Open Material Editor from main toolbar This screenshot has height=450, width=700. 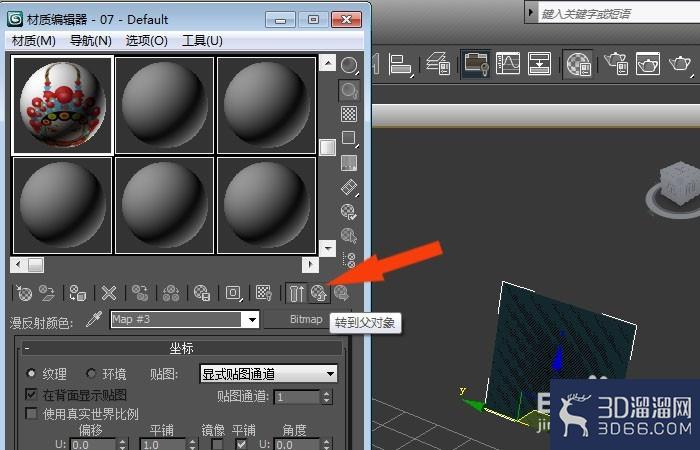point(579,64)
